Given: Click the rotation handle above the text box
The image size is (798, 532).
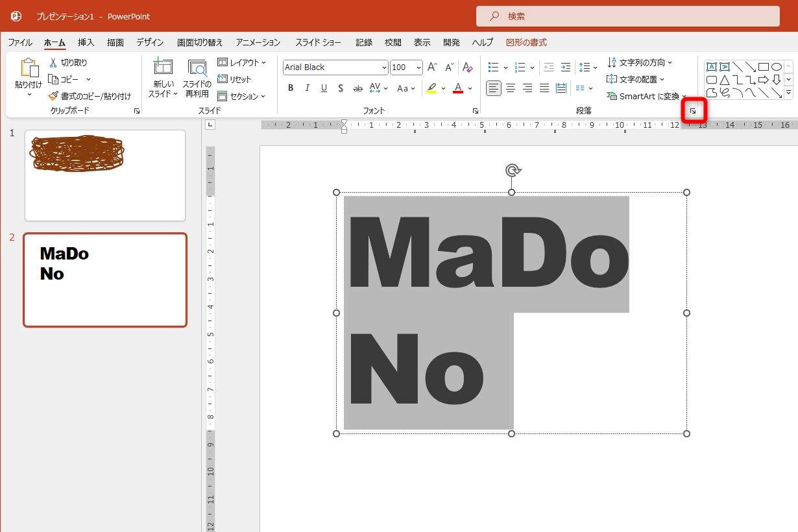Looking at the screenshot, I should coord(513,171).
